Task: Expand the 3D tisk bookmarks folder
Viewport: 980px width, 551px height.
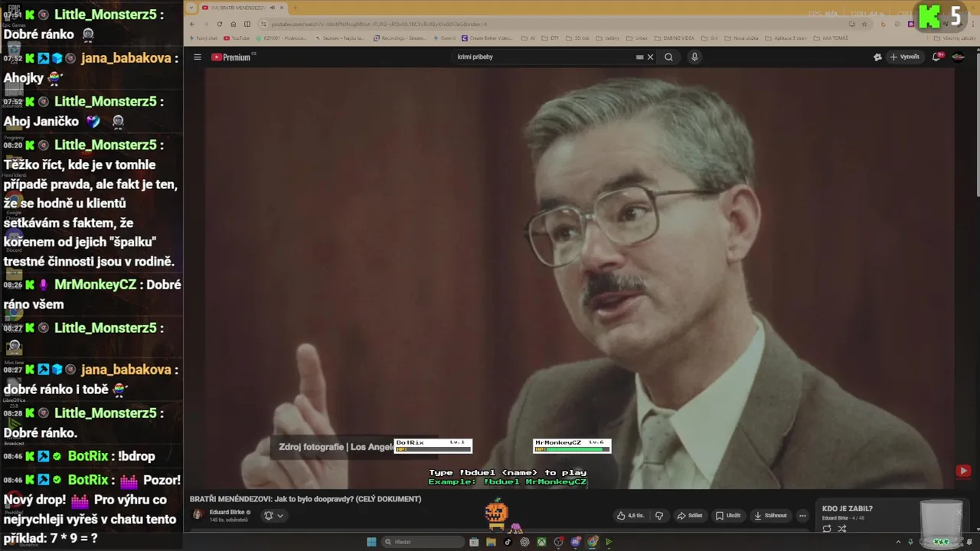Action: tap(577, 37)
